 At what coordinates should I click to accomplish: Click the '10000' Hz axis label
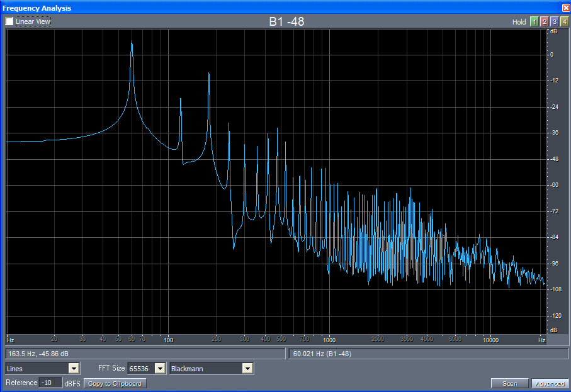pyautogui.click(x=490, y=340)
